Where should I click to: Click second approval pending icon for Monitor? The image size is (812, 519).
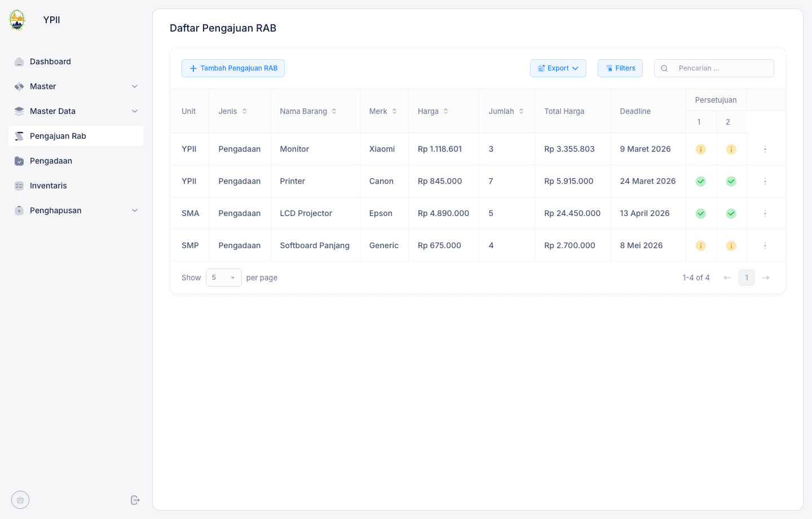pos(731,149)
